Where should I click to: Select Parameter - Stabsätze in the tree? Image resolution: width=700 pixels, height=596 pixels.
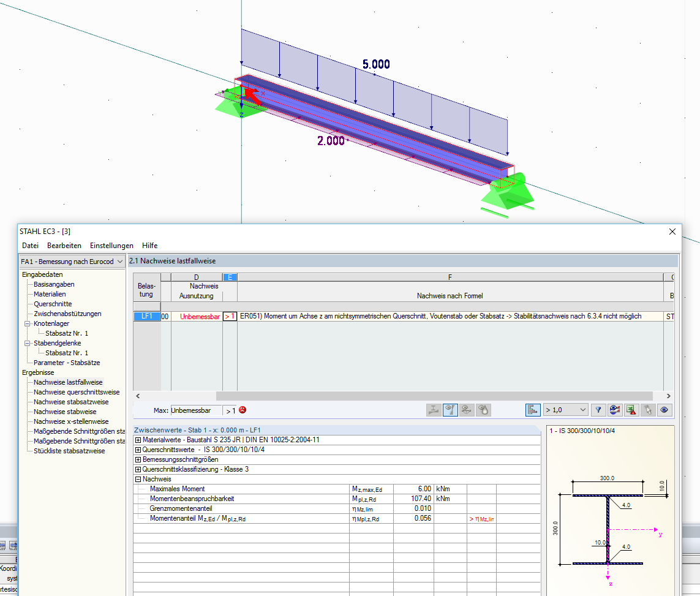[x=67, y=363]
